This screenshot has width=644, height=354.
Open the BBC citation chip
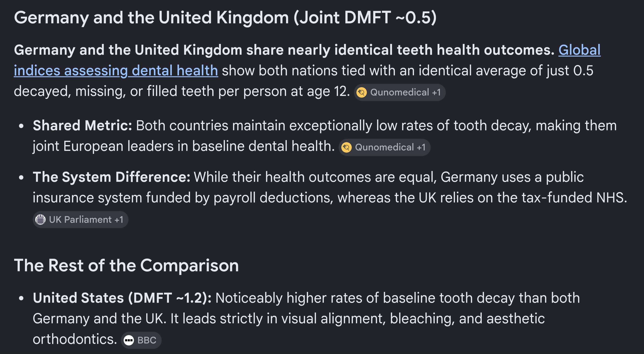[141, 340]
